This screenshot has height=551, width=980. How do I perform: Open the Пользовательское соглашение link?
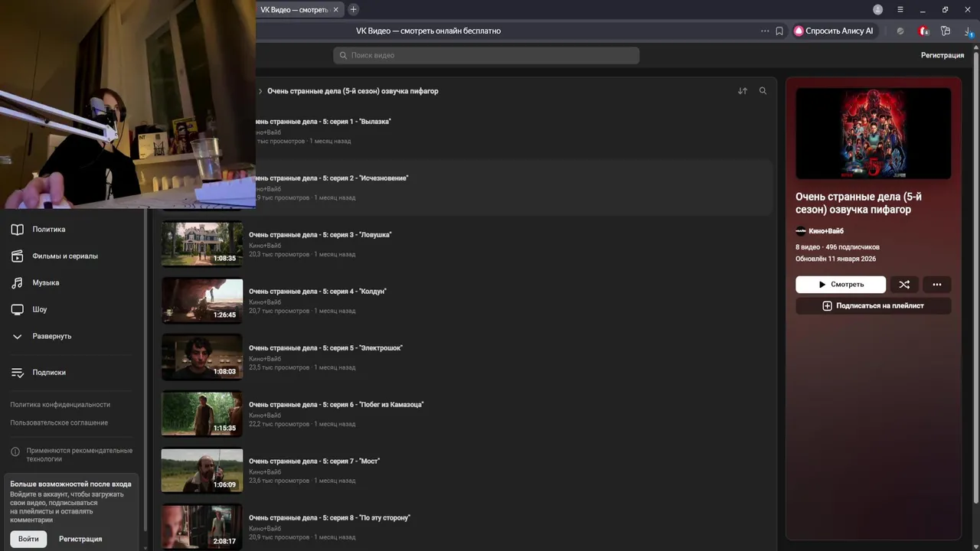click(59, 423)
